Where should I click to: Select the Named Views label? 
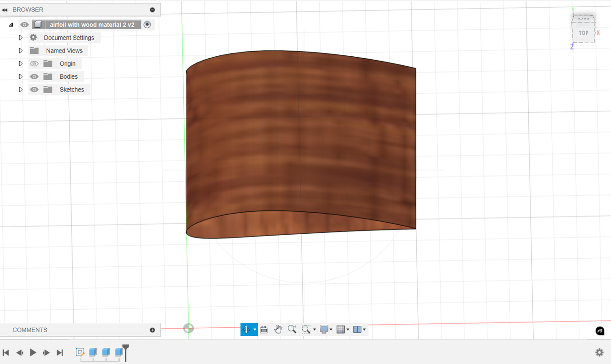click(64, 51)
